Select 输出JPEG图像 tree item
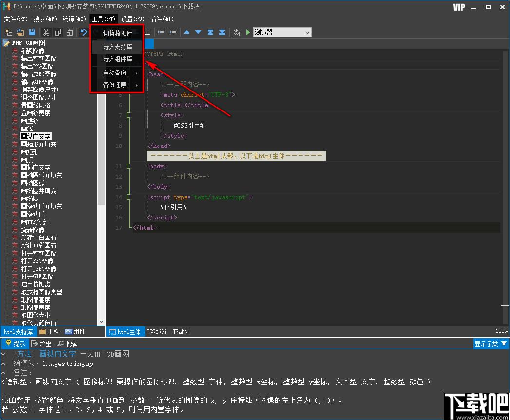The width and height of the screenshot is (510, 420). [x=38, y=74]
